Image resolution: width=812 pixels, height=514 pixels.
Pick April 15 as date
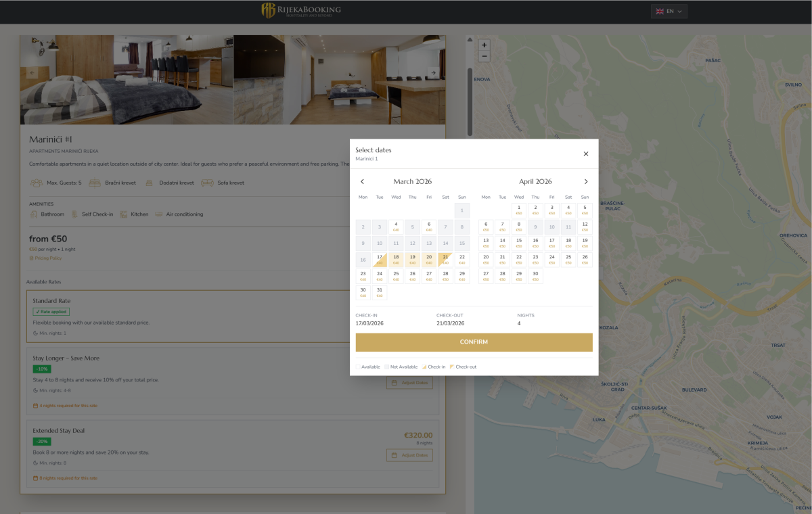pyautogui.click(x=519, y=243)
